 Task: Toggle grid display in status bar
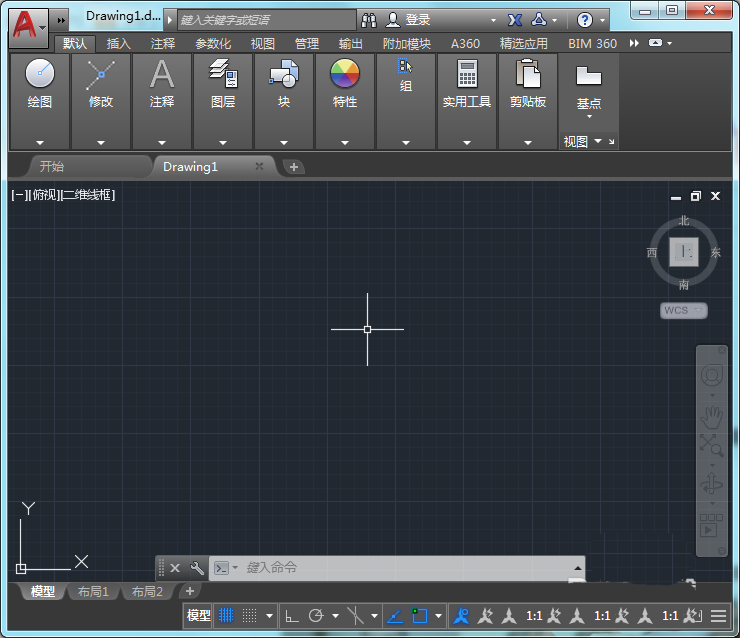[226, 616]
